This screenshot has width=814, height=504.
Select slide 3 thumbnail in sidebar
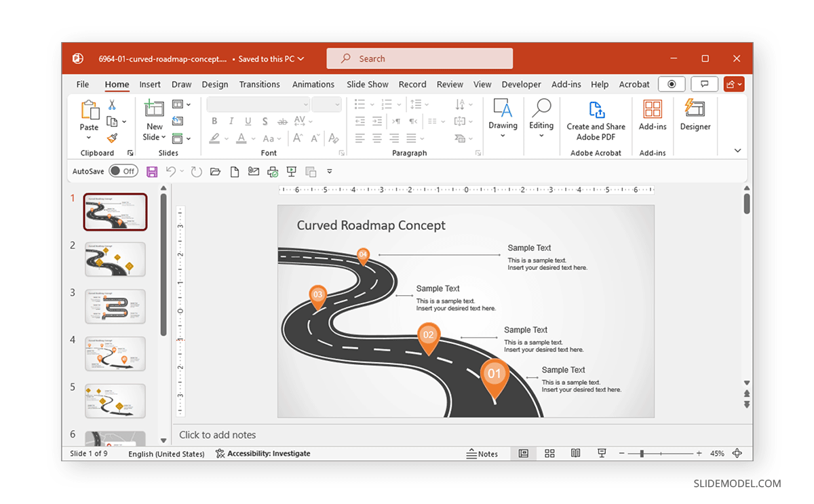(115, 306)
